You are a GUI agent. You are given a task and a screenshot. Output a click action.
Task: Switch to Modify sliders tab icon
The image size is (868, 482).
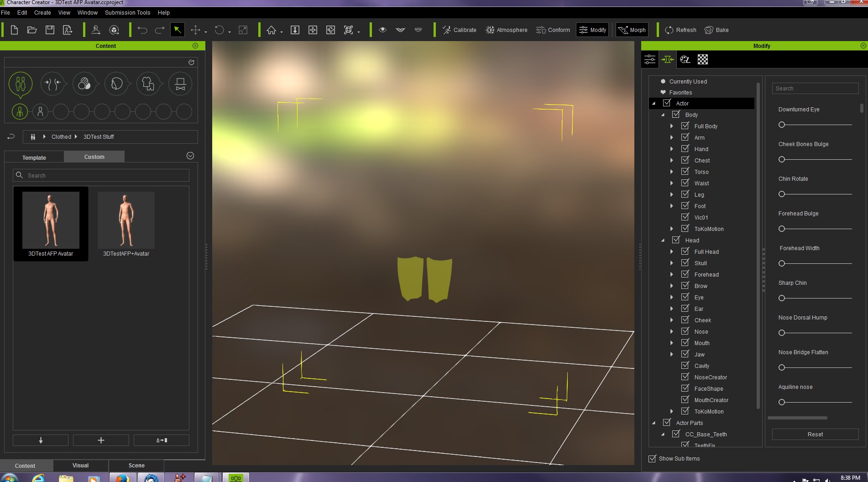tap(650, 59)
